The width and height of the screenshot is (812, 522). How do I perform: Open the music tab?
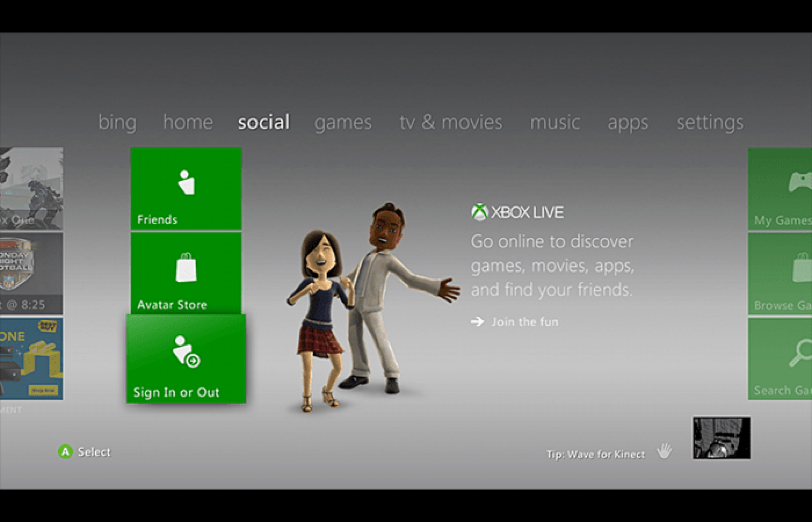pos(555,122)
